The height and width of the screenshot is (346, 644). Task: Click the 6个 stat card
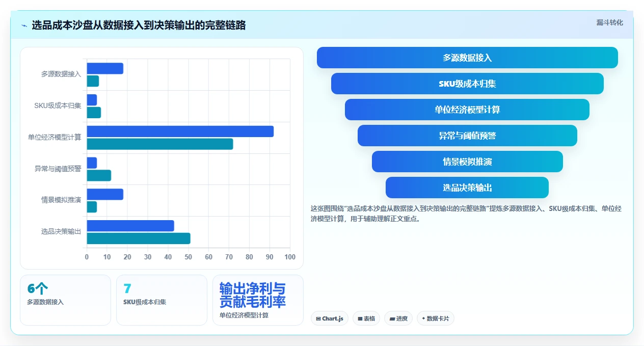(65, 300)
